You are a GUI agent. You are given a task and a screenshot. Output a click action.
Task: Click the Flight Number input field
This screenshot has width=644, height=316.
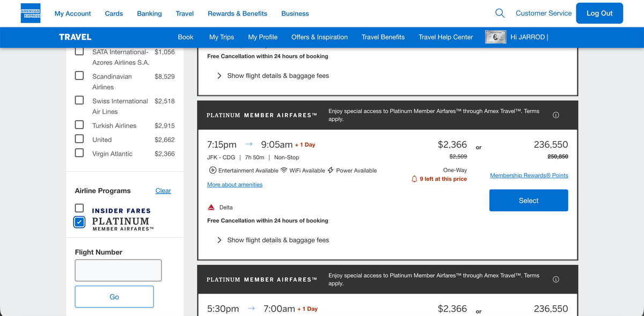[x=118, y=270]
